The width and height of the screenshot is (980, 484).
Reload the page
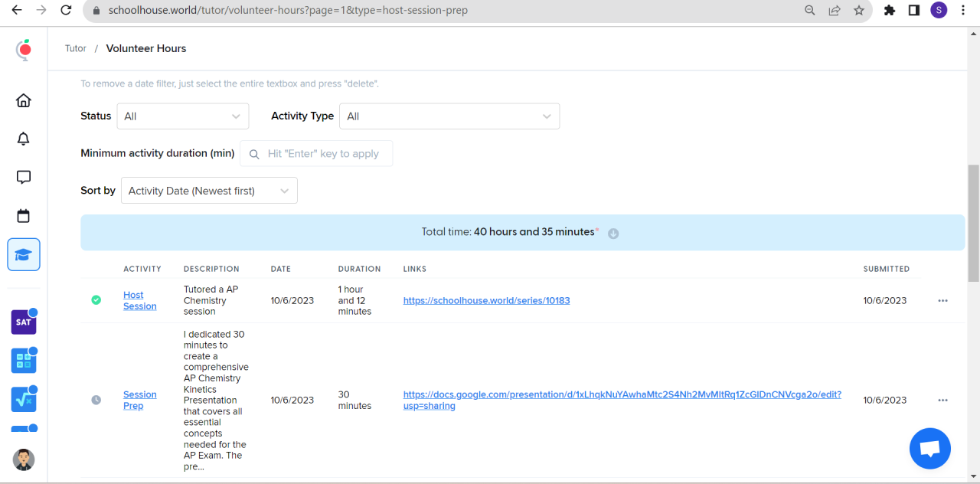tap(66, 10)
